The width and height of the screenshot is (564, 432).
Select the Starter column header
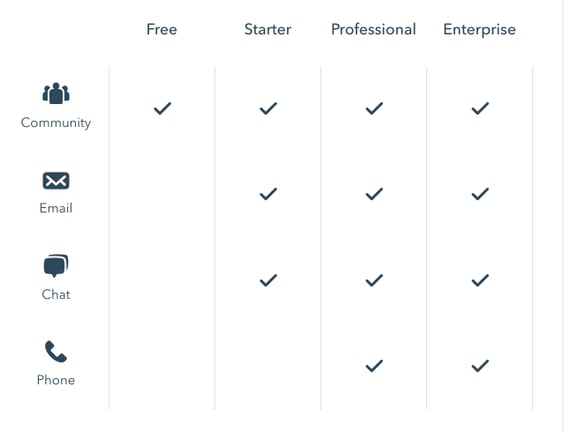tap(268, 29)
